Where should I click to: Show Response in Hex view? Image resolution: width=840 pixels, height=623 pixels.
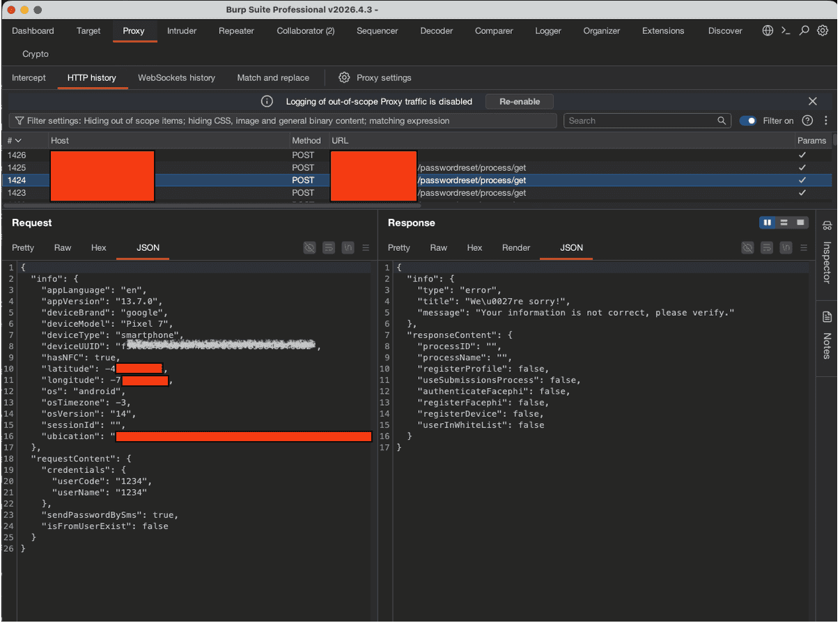pyautogui.click(x=475, y=247)
